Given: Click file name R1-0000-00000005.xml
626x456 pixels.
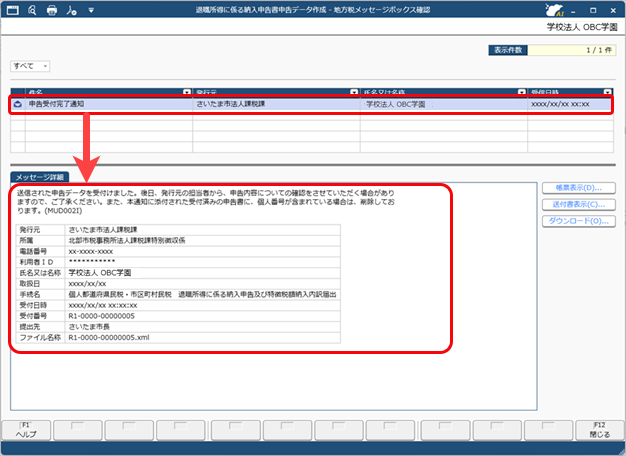Looking at the screenshot, I should tap(109, 337).
